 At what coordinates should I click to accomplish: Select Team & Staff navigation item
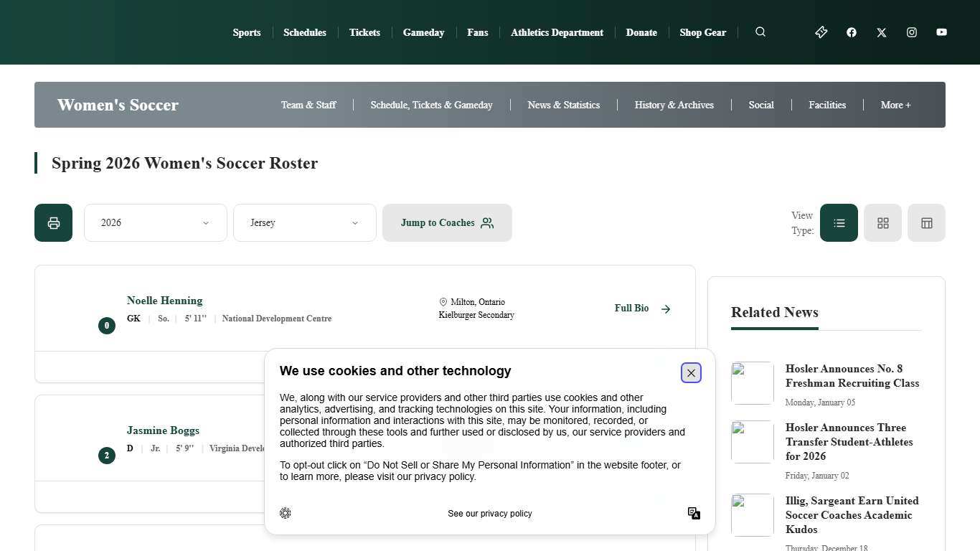click(308, 105)
